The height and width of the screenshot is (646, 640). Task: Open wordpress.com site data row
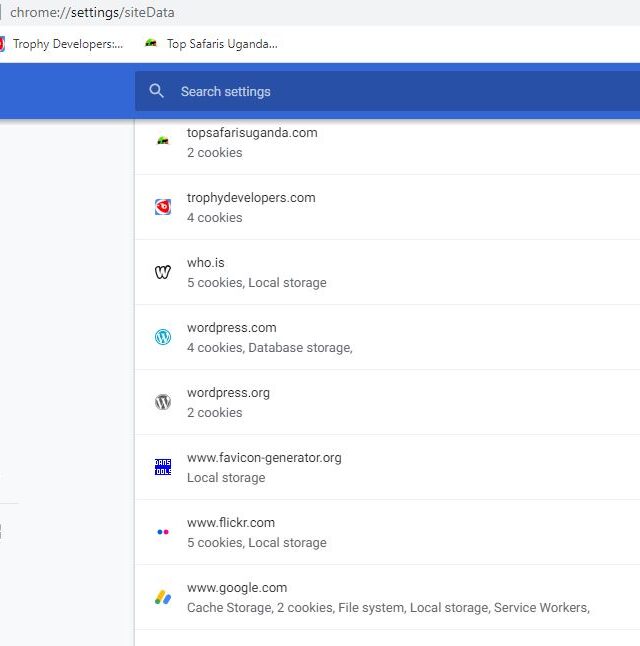coord(387,337)
